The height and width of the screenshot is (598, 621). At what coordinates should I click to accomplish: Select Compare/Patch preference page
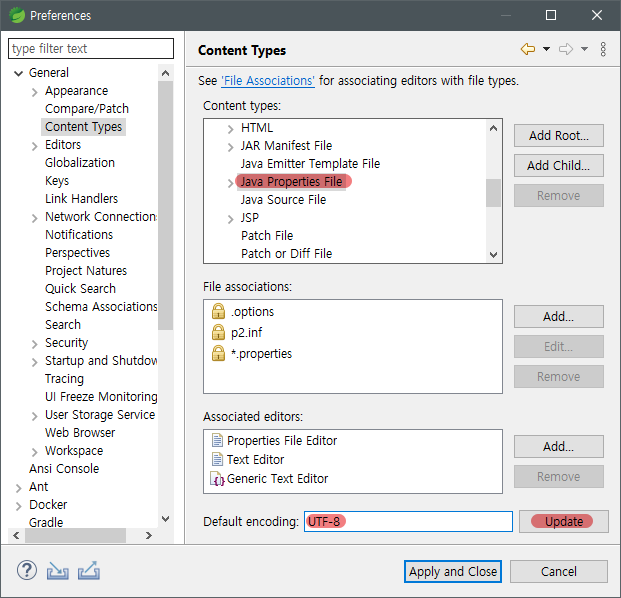pos(87,109)
